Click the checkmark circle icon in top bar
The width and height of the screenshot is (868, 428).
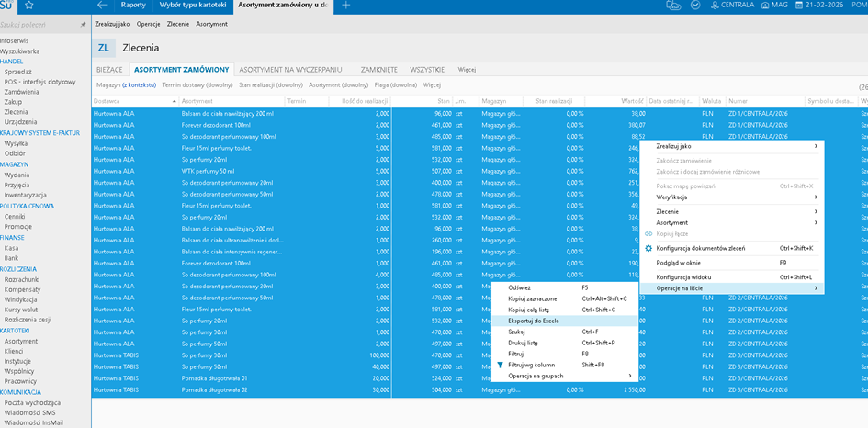point(695,6)
